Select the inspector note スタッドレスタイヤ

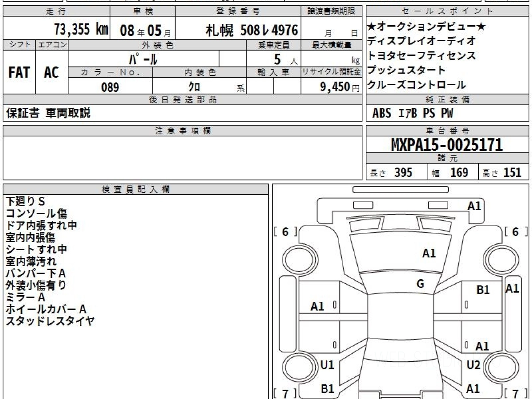coord(50,321)
